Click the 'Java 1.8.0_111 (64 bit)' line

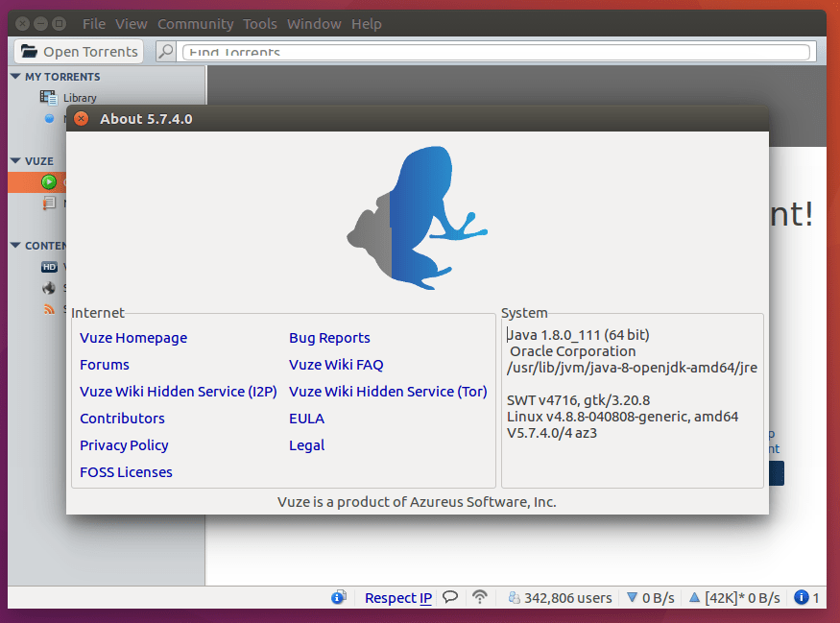pyautogui.click(x=578, y=335)
